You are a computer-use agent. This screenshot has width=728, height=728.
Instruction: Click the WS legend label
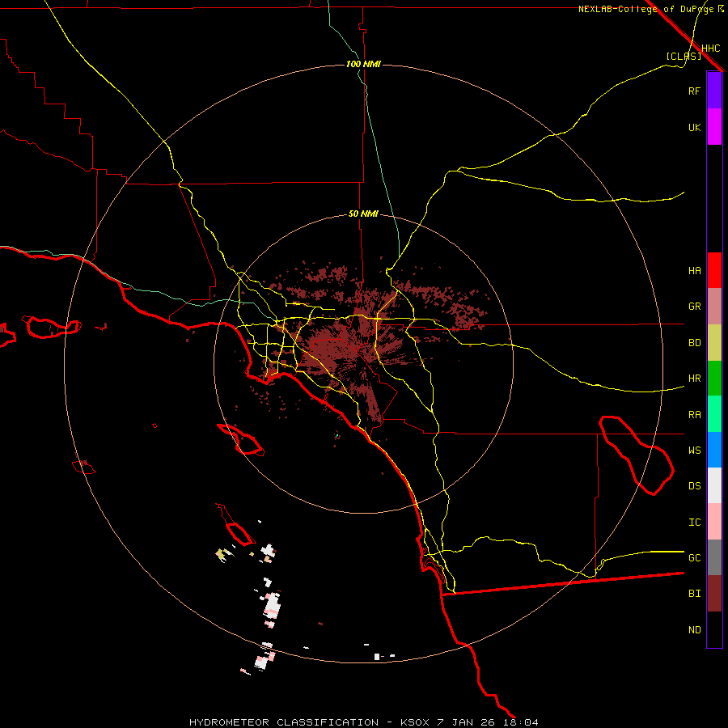pos(694,450)
